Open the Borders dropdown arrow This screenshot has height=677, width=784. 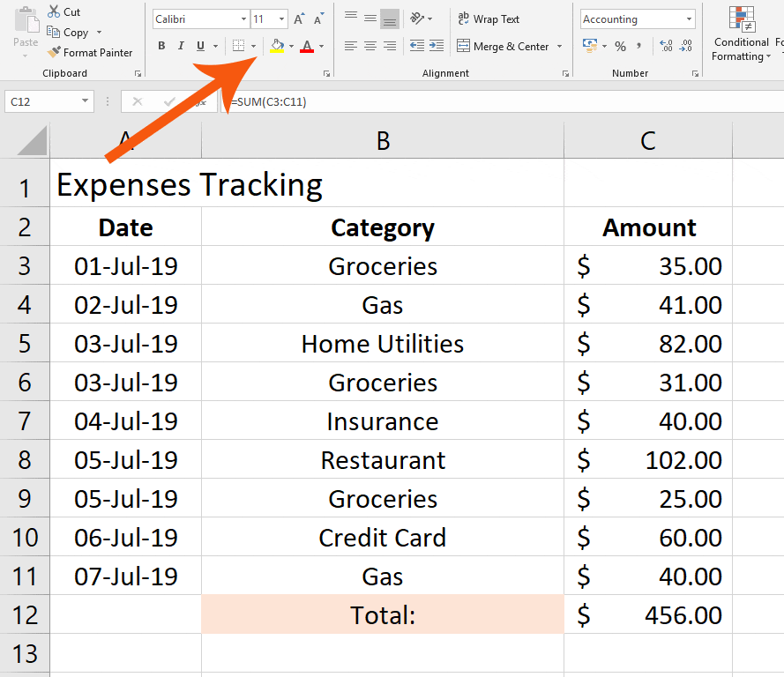(254, 46)
